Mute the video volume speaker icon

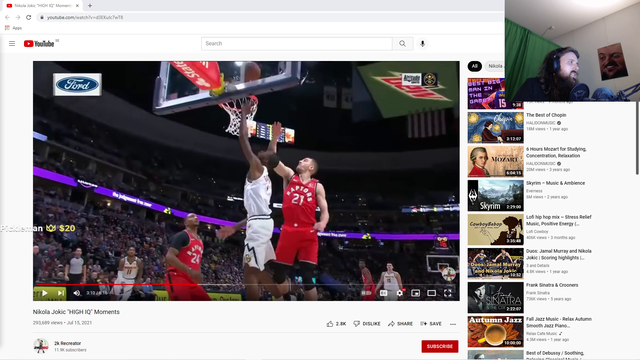77,293
